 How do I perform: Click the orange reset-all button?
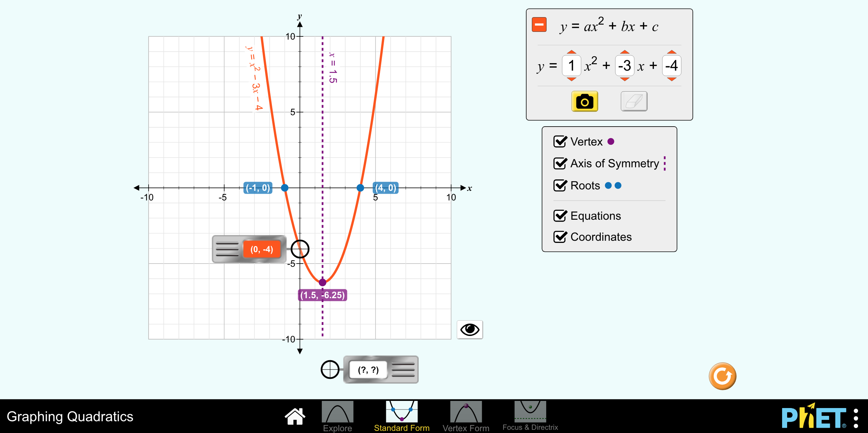[x=722, y=376]
